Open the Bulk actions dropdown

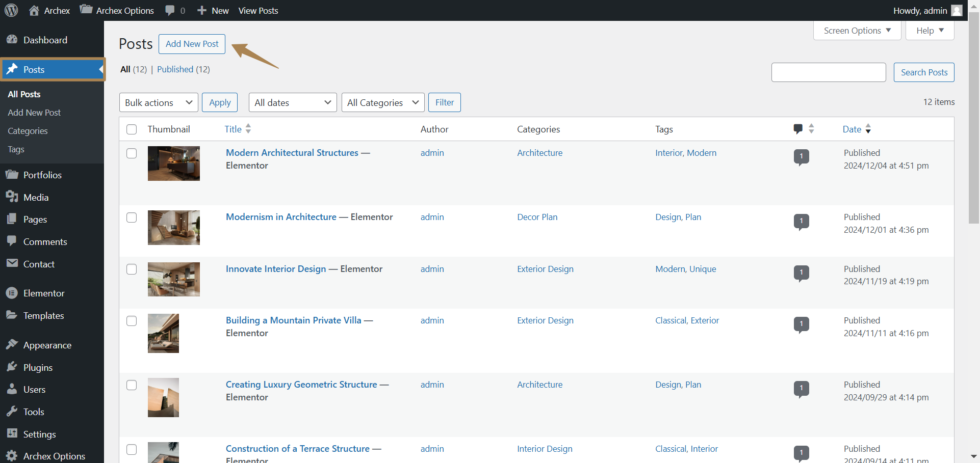[159, 102]
